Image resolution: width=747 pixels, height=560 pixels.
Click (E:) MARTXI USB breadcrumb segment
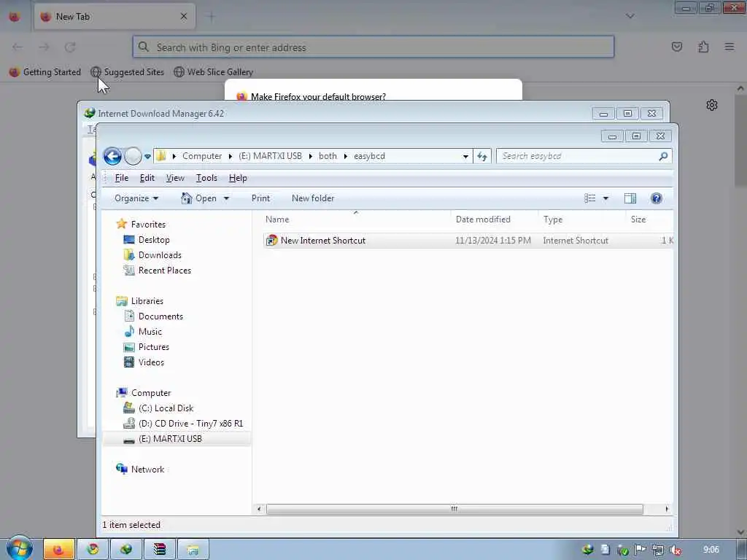coord(270,156)
